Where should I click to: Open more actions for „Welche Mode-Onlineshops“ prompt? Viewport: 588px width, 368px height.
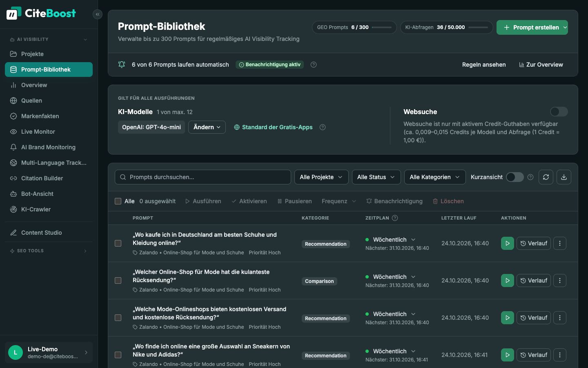click(560, 318)
